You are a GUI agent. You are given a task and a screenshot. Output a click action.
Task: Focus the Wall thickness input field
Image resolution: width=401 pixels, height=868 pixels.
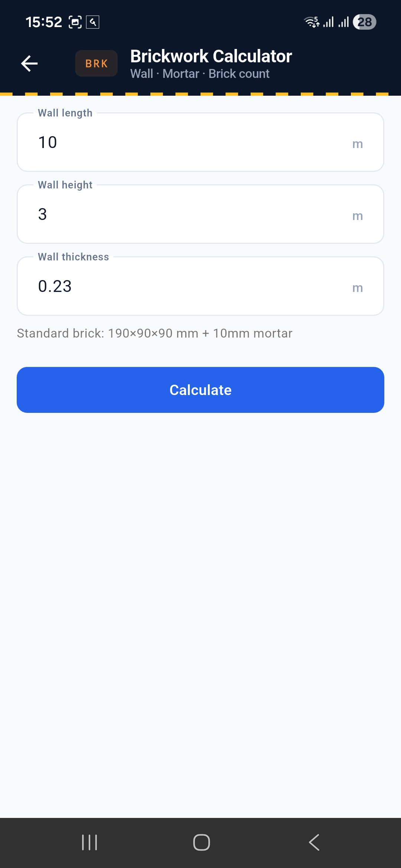(200, 286)
